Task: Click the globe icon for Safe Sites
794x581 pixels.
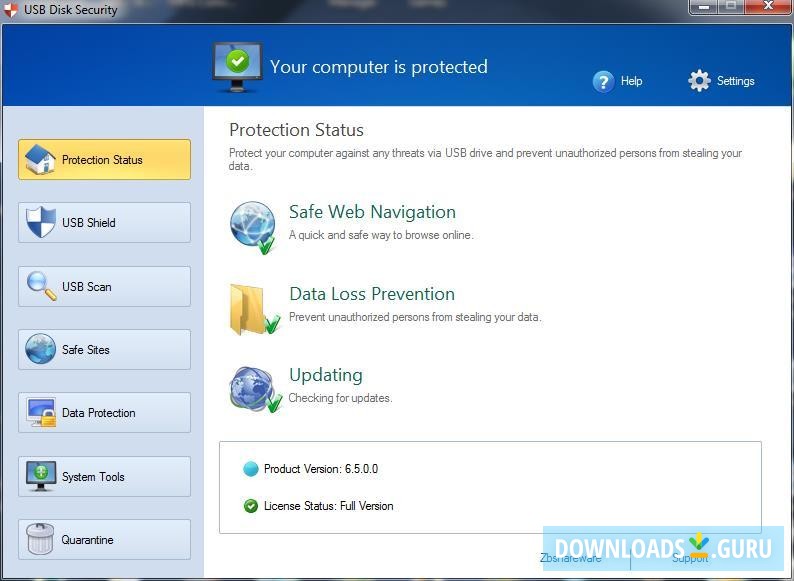Action: 41,348
